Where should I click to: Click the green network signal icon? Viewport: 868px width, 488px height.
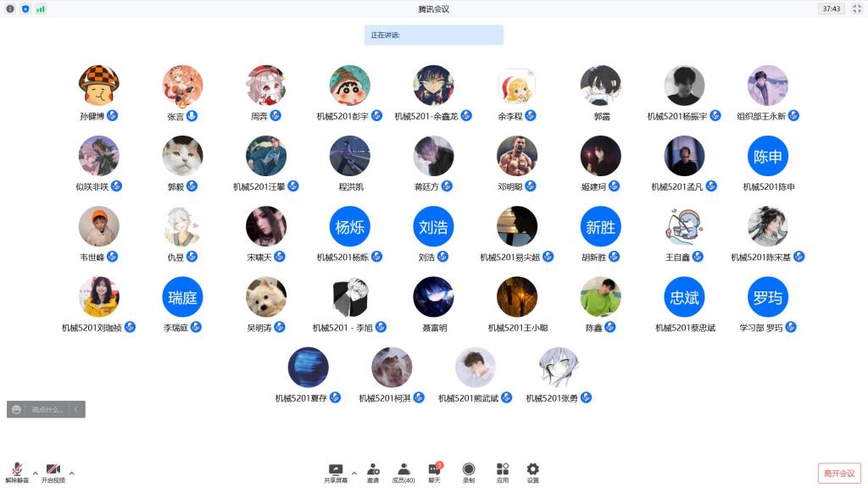[41, 8]
